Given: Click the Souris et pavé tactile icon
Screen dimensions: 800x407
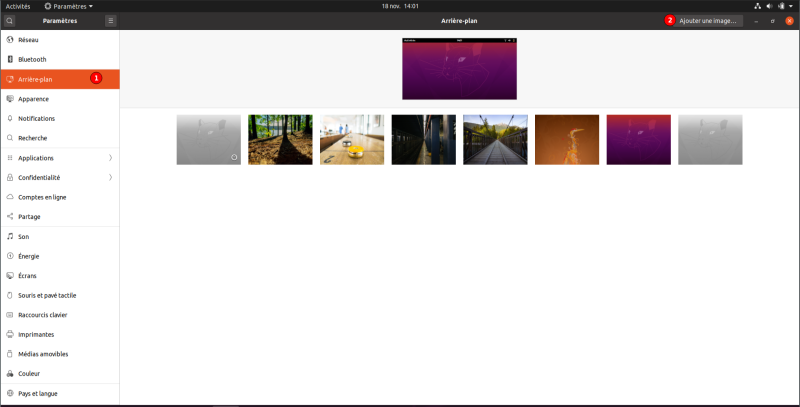Looking at the screenshot, I should [10, 295].
